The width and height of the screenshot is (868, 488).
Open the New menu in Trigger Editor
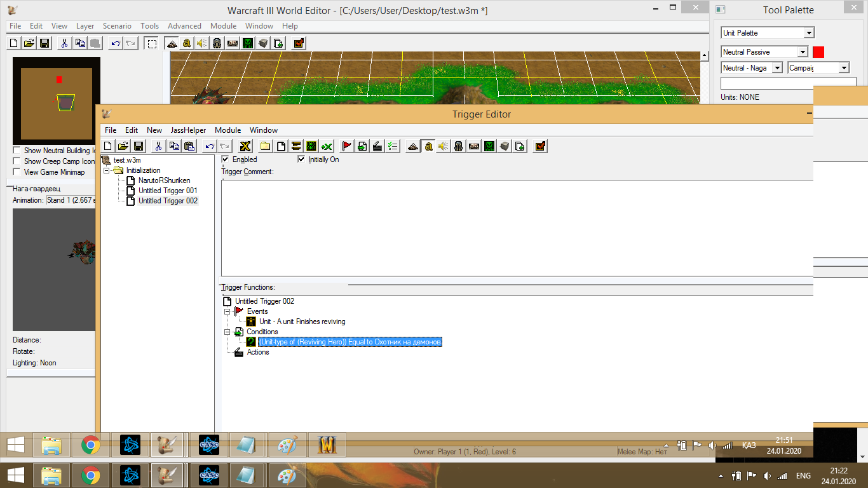coord(154,130)
